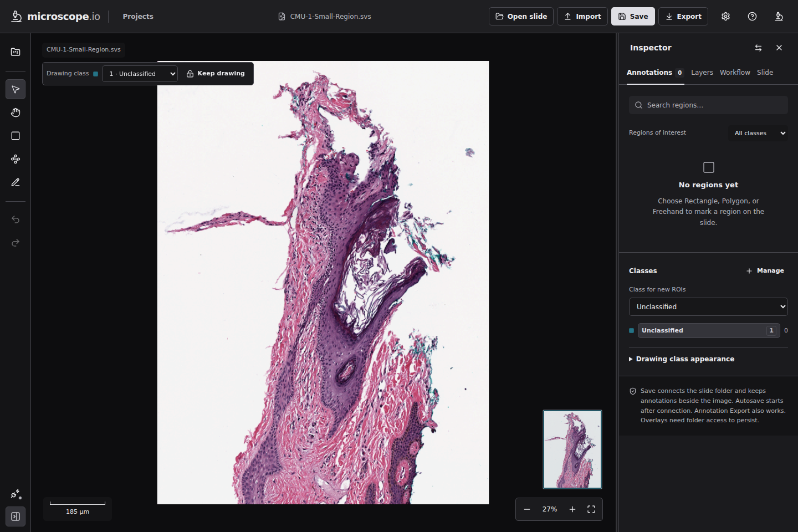The image size is (798, 532).
Task: Select the pointer selection tool
Action: 16,89
